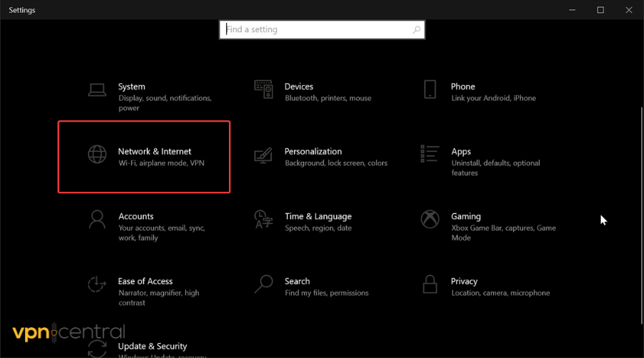Open the Search category title
The height and width of the screenshot is (358, 644).
[x=297, y=281]
